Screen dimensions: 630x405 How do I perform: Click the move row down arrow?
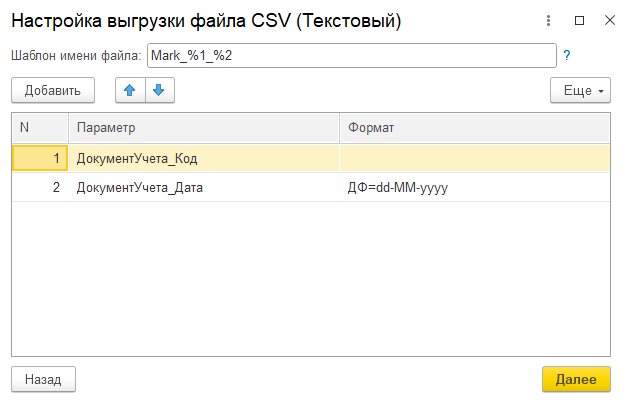tap(158, 90)
